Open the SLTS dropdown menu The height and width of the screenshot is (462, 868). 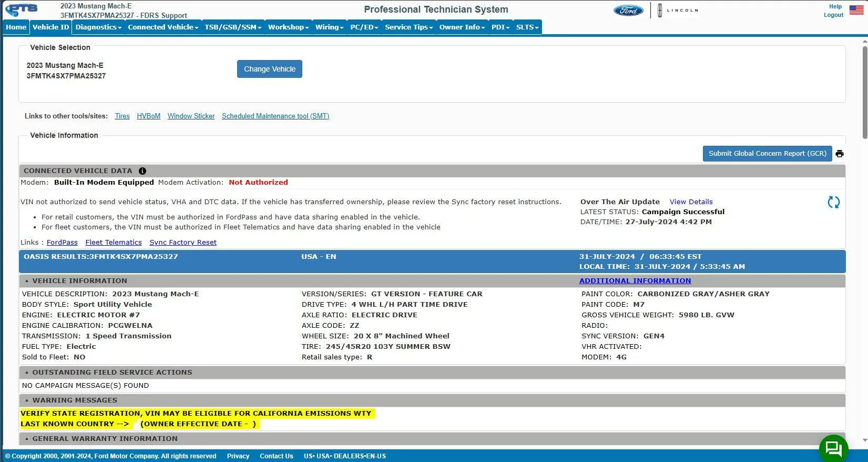coord(527,27)
